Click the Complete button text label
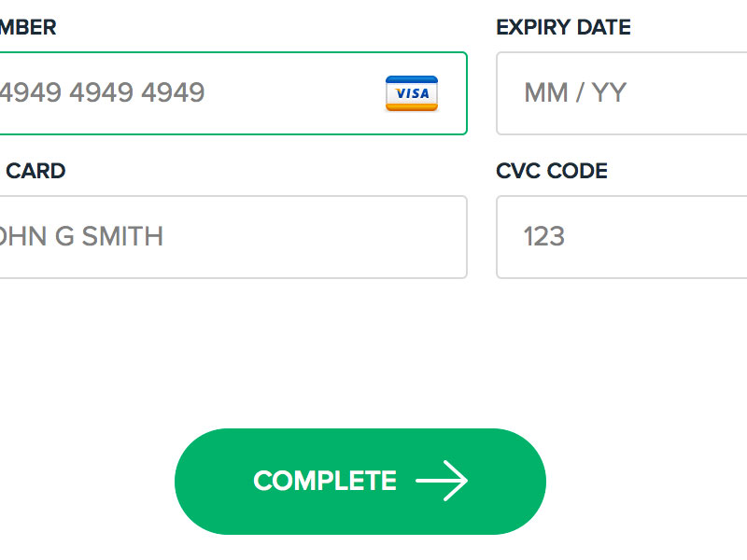747x560 pixels. pos(325,481)
